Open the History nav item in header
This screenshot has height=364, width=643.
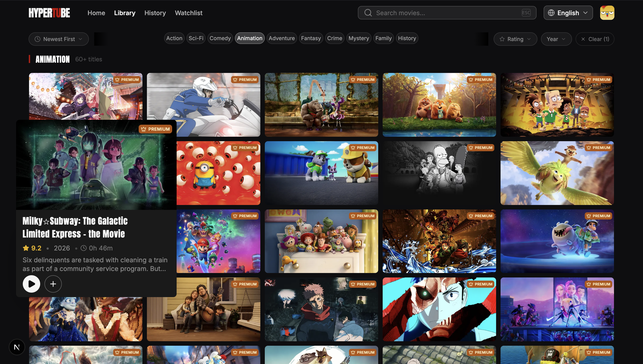(x=155, y=13)
